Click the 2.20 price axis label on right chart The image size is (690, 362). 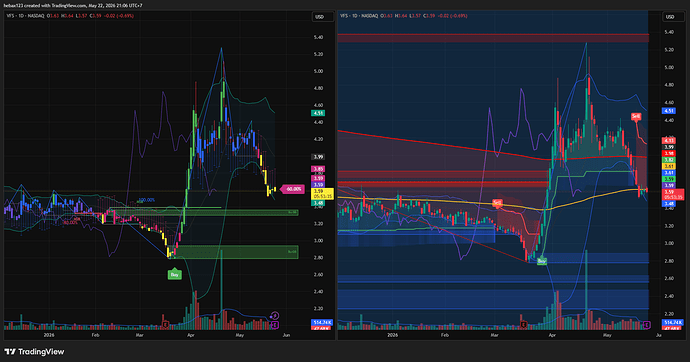[x=669, y=314]
